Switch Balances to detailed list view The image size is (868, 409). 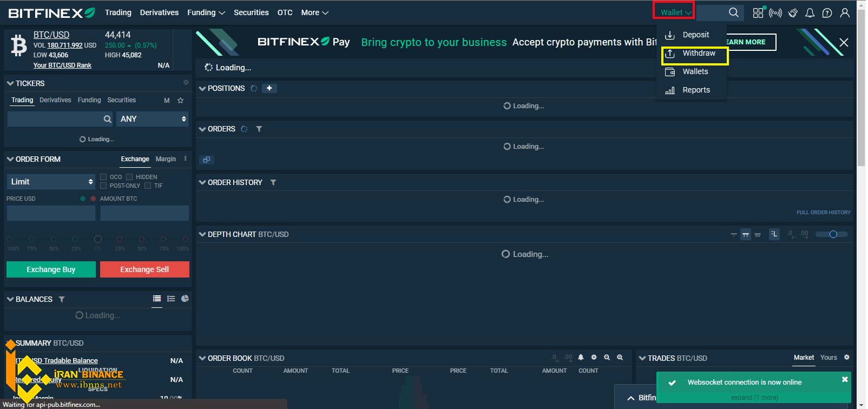coord(171,299)
